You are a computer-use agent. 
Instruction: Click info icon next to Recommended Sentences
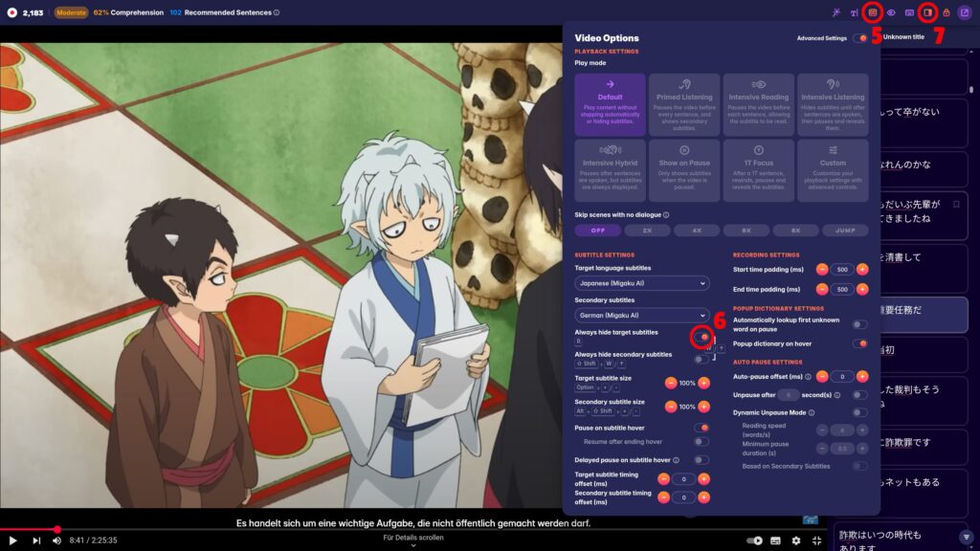[277, 12]
